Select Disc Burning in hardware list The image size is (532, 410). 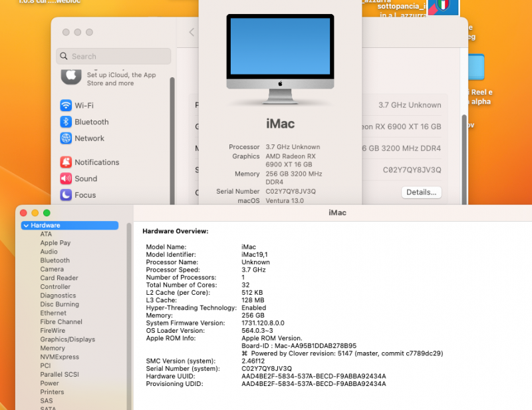59,304
